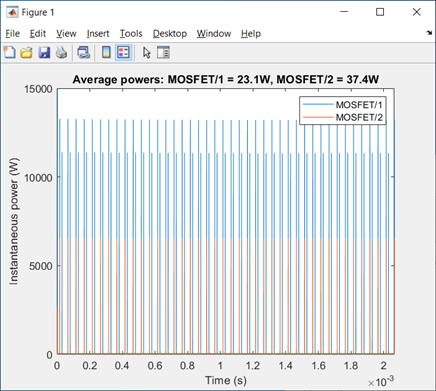Select the MOSFET/1 legend entry
Viewport: 436px width, 391px height.
359,105
